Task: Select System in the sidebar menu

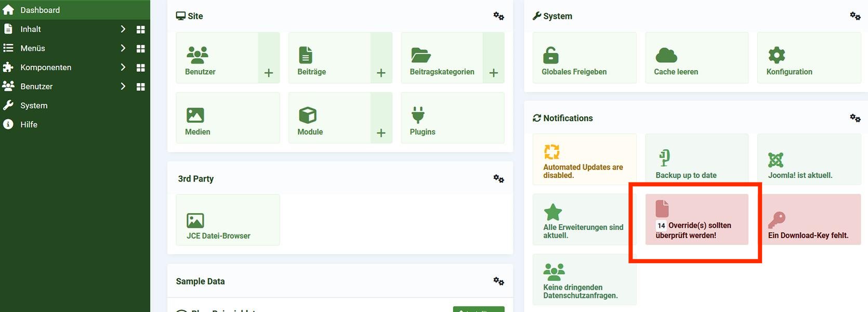Action: point(34,106)
